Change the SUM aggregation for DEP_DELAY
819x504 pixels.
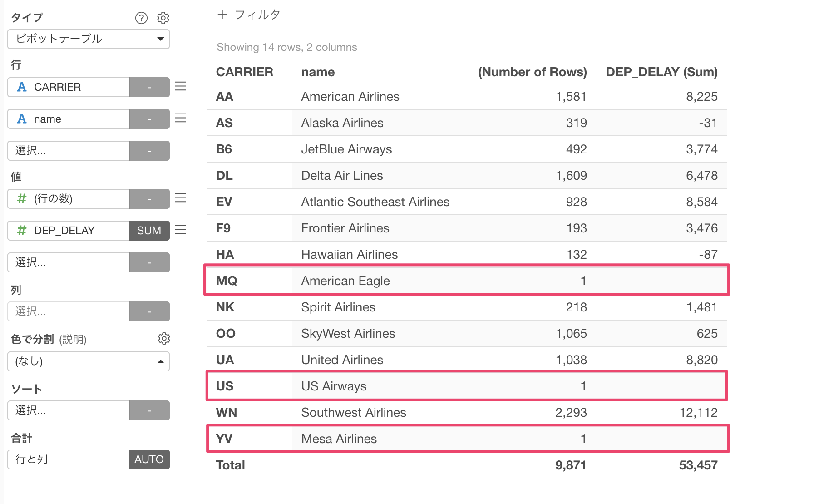pyautogui.click(x=149, y=231)
